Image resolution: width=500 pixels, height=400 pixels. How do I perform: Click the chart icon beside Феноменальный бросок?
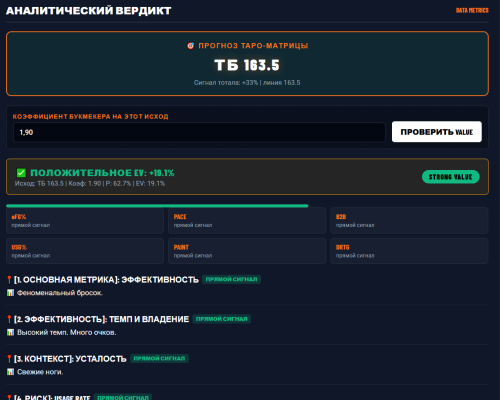(10, 293)
